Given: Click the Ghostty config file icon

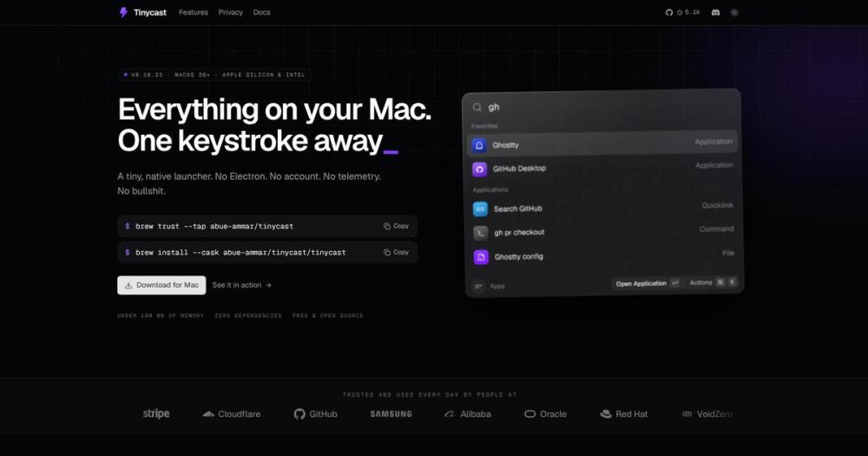Looking at the screenshot, I should (x=481, y=257).
